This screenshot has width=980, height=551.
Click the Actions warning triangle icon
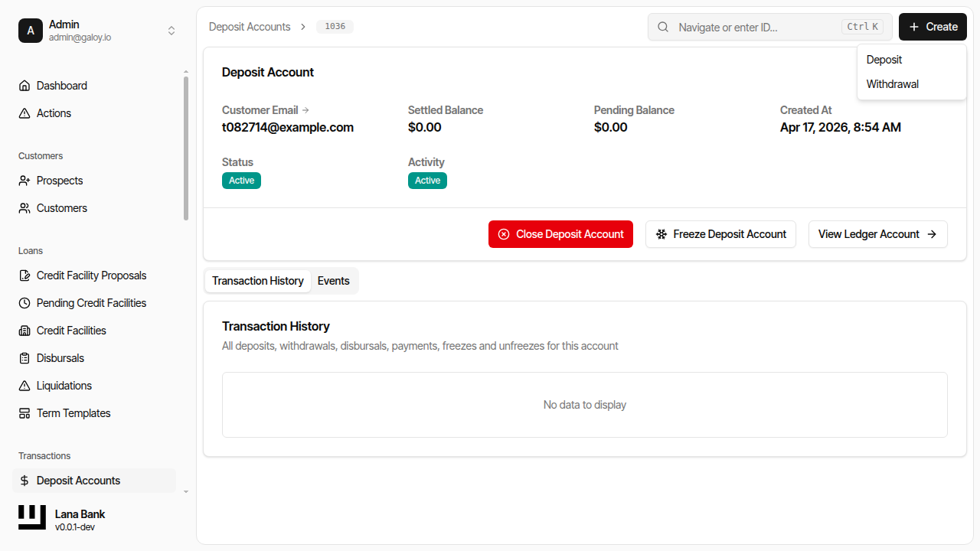pyautogui.click(x=24, y=113)
